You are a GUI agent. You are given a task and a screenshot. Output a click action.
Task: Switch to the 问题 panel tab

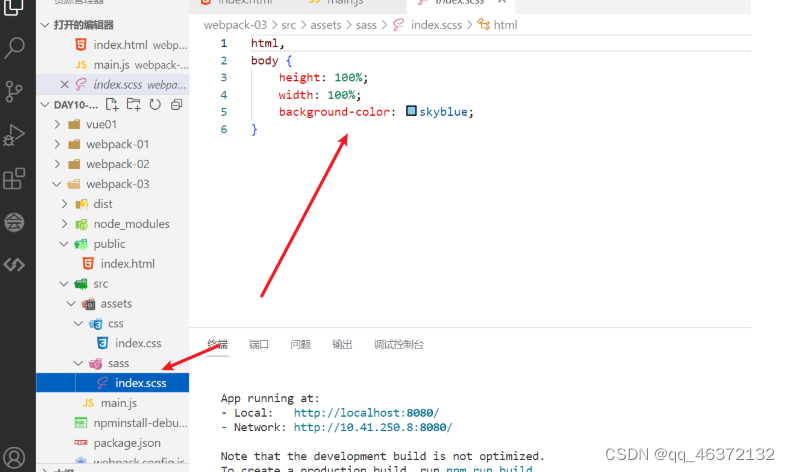(x=300, y=345)
